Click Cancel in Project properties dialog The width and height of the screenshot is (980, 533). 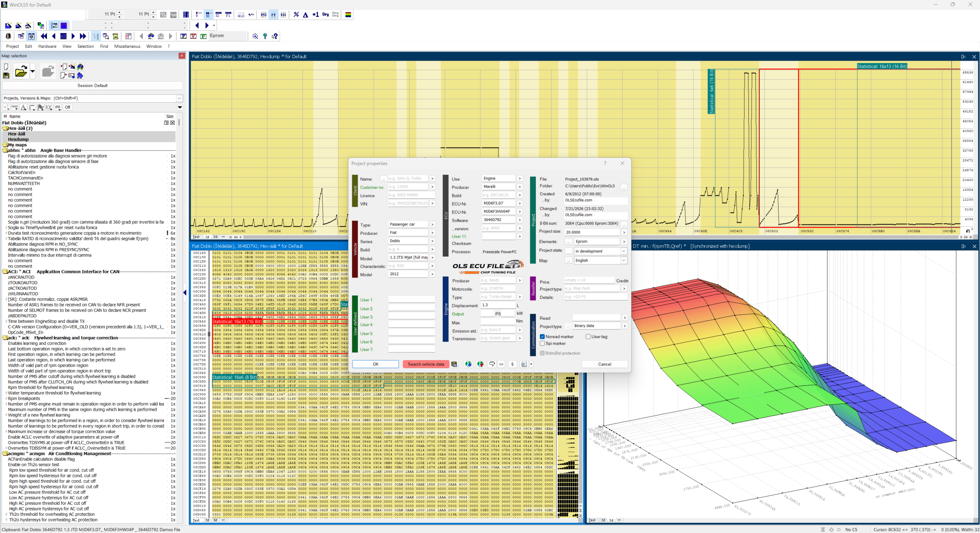point(604,364)
